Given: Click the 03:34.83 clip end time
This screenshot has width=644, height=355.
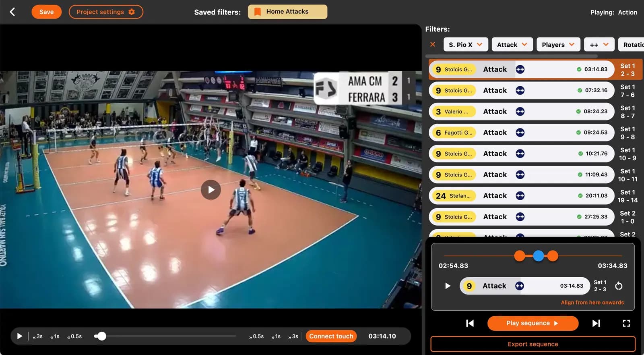Looking at the screenshot, I should click(613, 266).
